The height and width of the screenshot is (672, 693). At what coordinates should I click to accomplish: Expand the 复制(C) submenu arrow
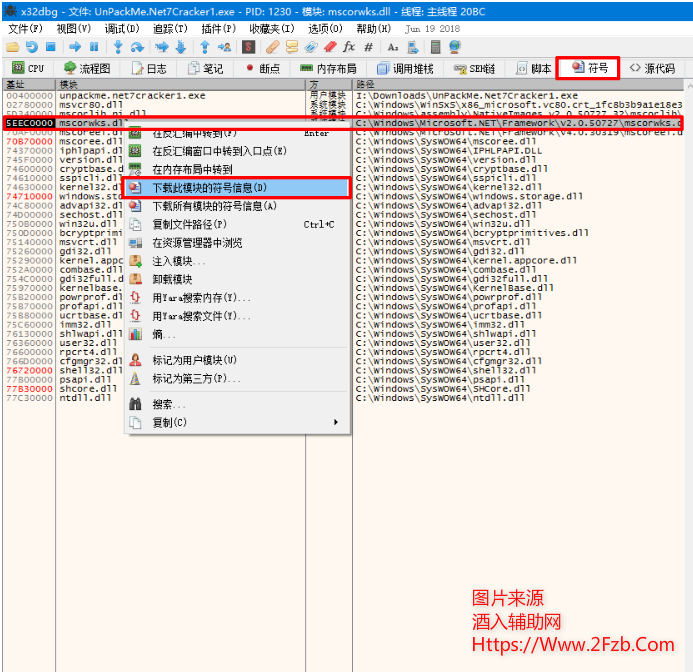click(335, 423)
